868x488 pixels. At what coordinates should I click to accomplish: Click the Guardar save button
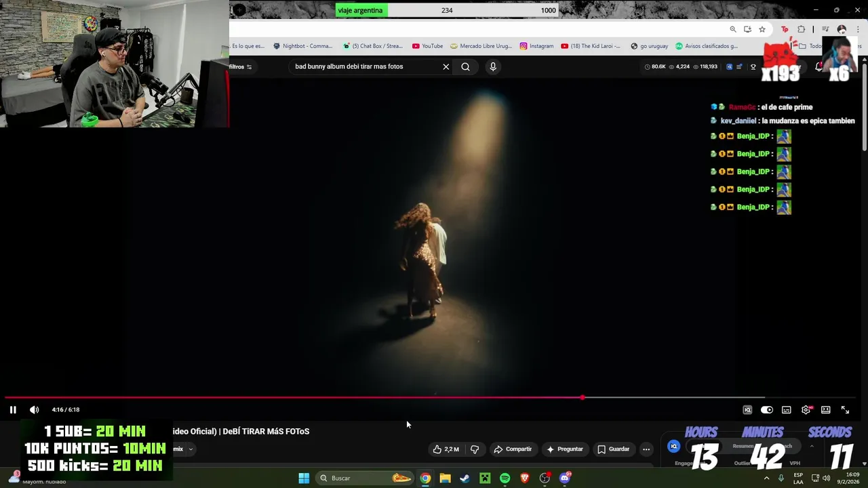coord(614,449)
